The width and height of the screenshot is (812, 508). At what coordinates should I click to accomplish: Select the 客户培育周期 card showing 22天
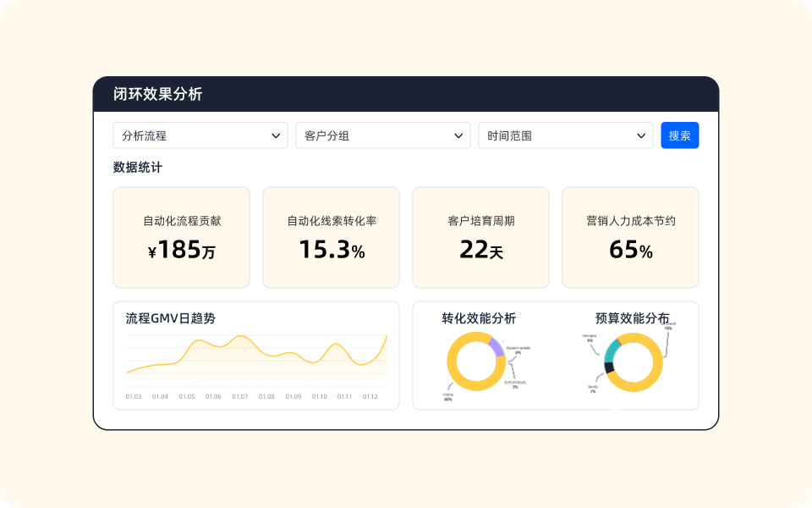tap(480, 237)
